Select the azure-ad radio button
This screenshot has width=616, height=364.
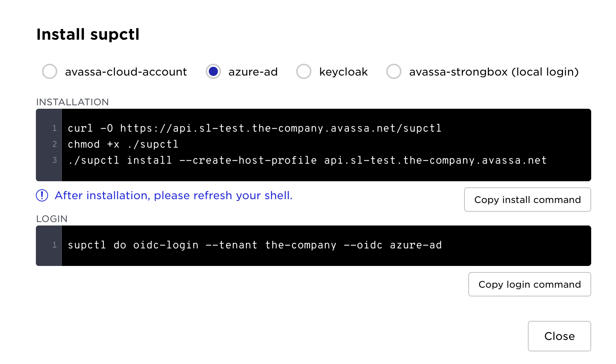pyautogui.click(x=213, y=71)
